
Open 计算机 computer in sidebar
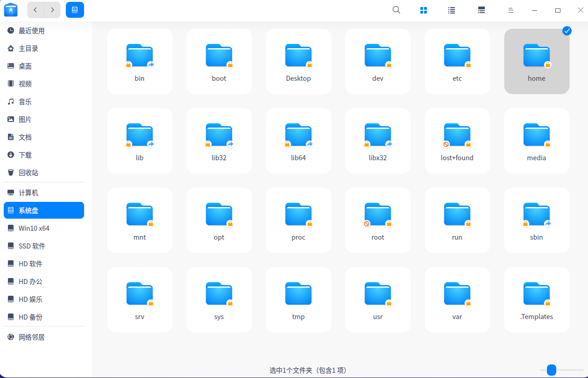tap(28, 193)
